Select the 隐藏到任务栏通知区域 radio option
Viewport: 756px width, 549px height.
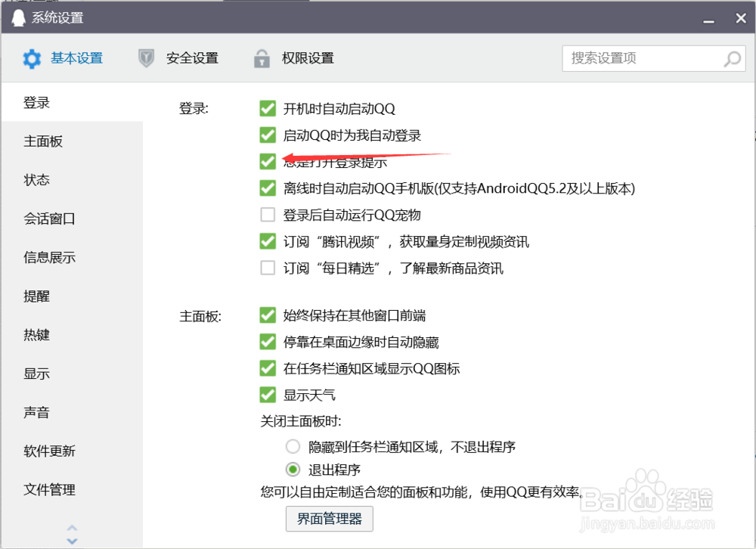pyautogui.click(x=293, y=447)
